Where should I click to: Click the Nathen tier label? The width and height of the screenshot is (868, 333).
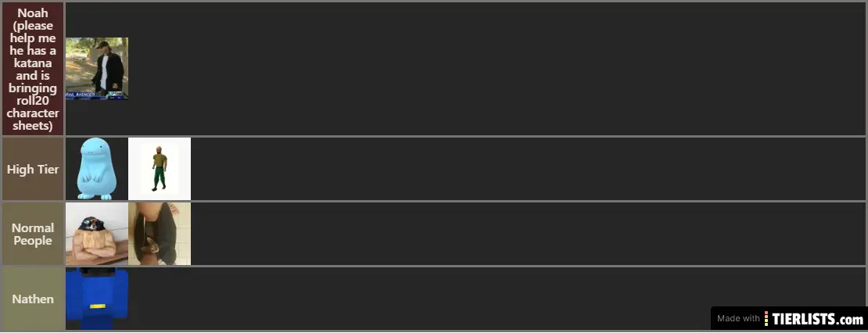pos(33,299)
